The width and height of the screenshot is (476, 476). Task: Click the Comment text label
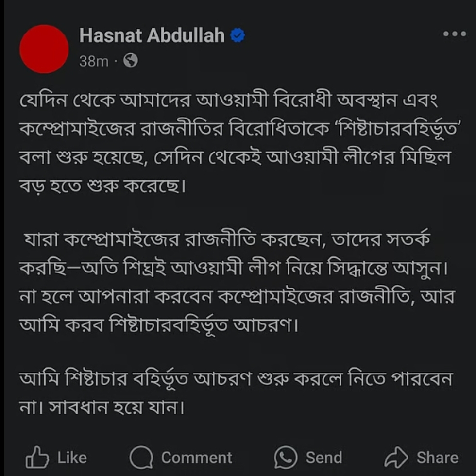pyautogui.click(x=196, y=458)
